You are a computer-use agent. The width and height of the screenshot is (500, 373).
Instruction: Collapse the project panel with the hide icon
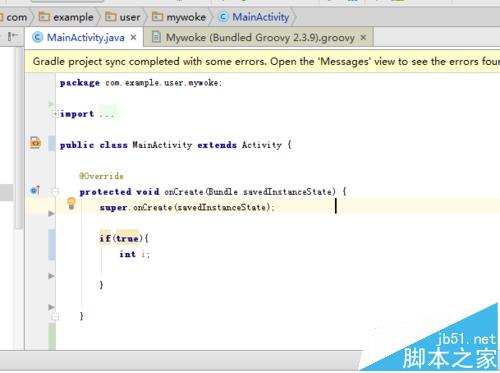point(13,36)
